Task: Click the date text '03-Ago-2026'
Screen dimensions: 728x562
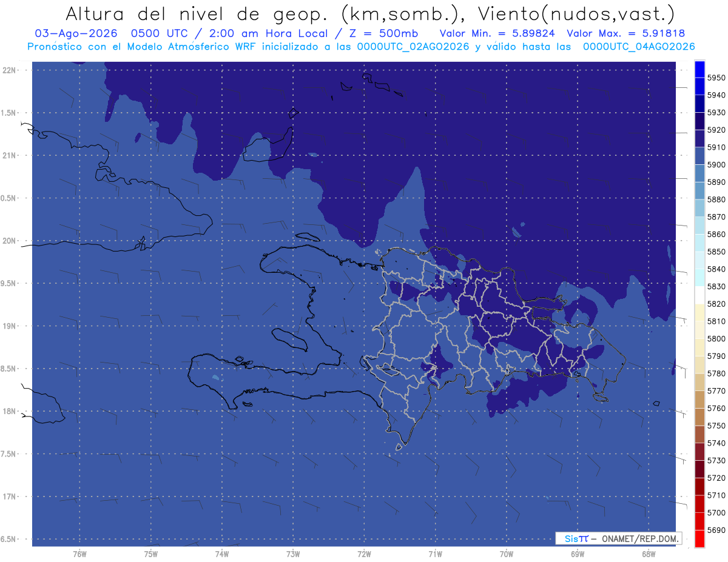Action: 75,33
